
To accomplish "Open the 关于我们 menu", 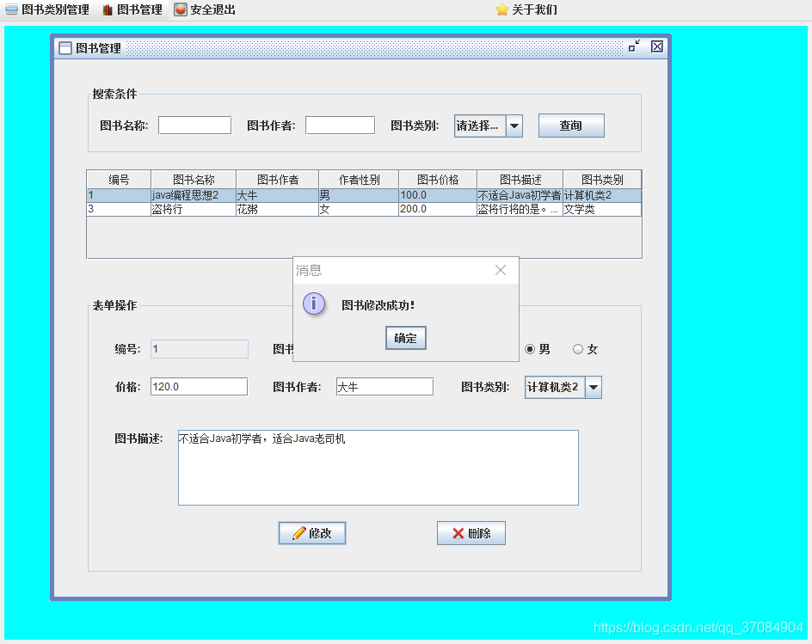I will tap(526, 9).
